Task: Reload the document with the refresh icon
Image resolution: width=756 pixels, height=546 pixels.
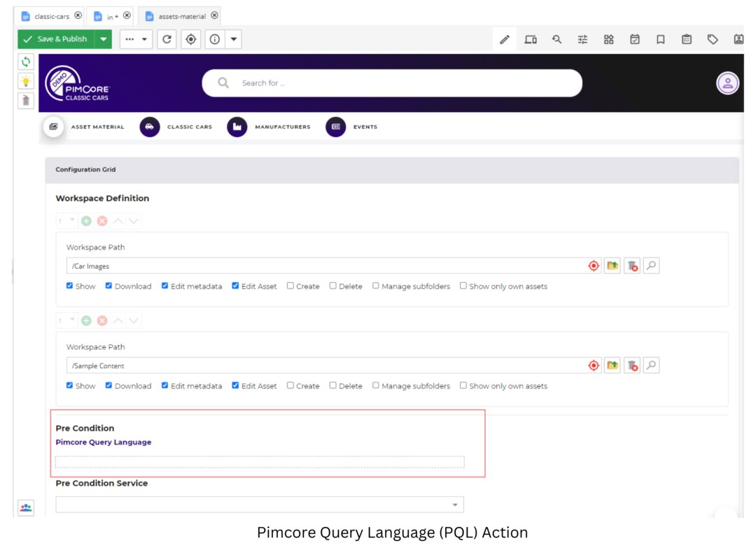Action: coord(167,39)
